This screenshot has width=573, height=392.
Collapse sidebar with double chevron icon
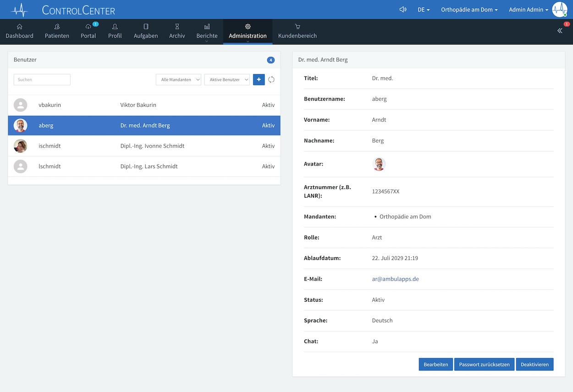coord(560,31)
